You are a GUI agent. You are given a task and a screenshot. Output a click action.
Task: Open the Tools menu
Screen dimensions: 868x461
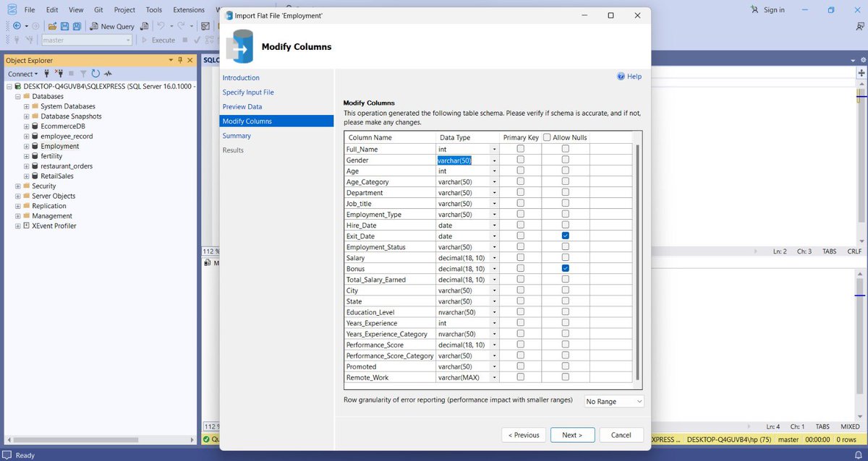(x=153, y=10)
